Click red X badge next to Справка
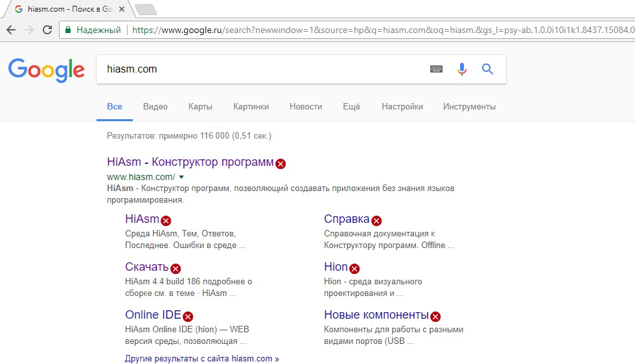Screen dimensions: 635x364 (376, 221)
